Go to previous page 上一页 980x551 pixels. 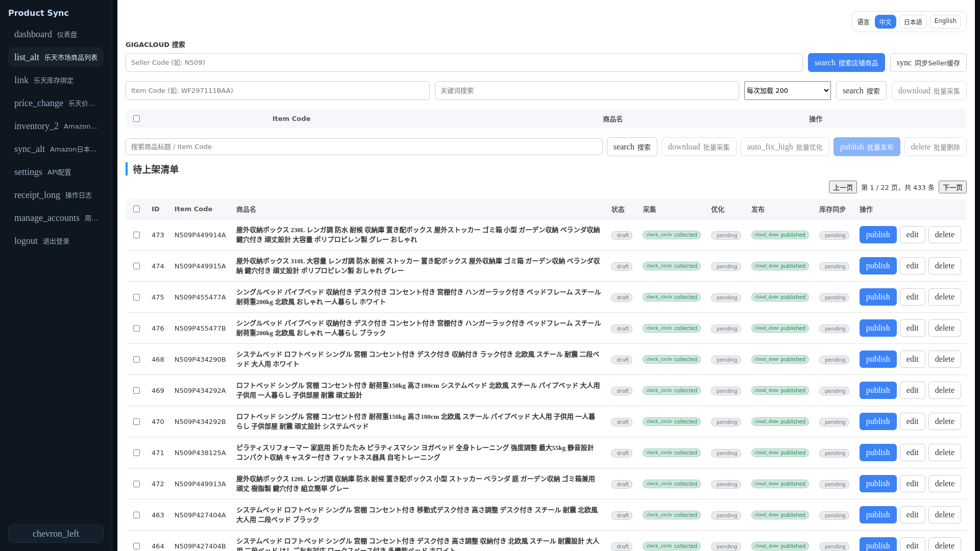click(843, 187)
